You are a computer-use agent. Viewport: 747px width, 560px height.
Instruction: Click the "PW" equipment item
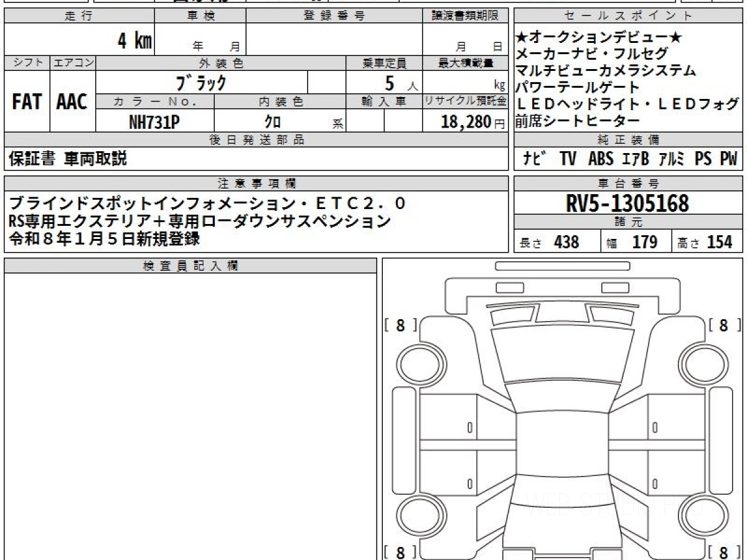(x=728, y=159)
